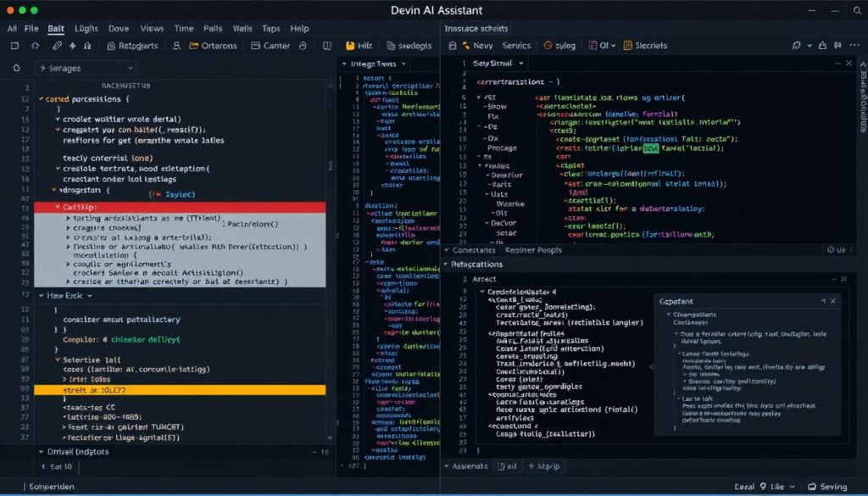
Task: Click the plus Marip button
Action: point(543,466)
